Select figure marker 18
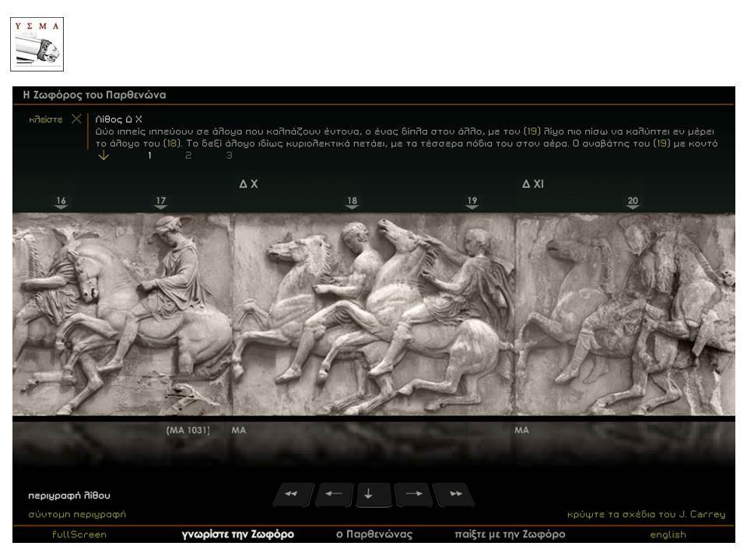This screenshot has height=560, width=747. point(352,203)
